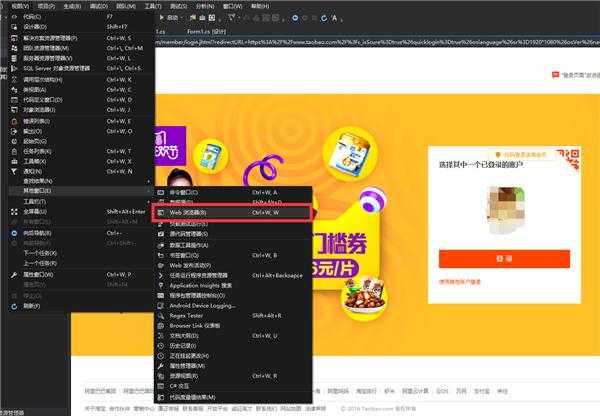
Task: Click the 对象浏览器 icon, Ctrl+W, J
Action: click(x=14, y=110)
